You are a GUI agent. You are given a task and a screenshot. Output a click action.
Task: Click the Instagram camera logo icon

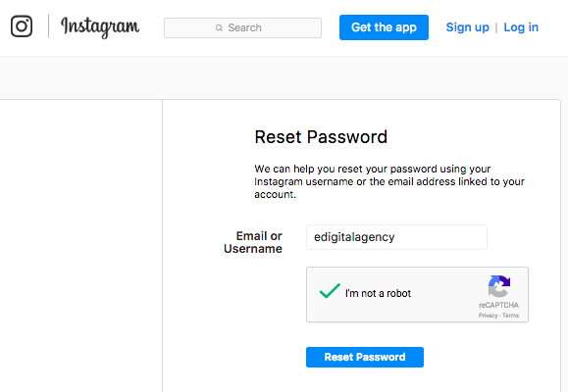tap(22, 26)
